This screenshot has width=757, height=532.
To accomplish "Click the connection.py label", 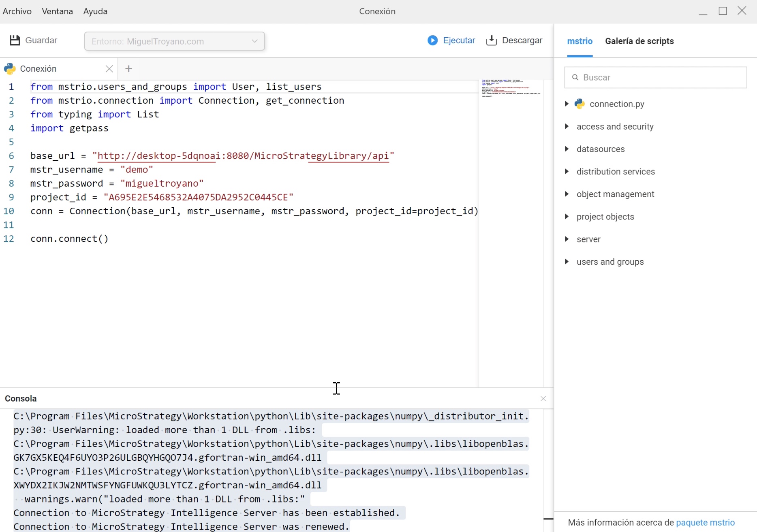I will pos(617,104).
